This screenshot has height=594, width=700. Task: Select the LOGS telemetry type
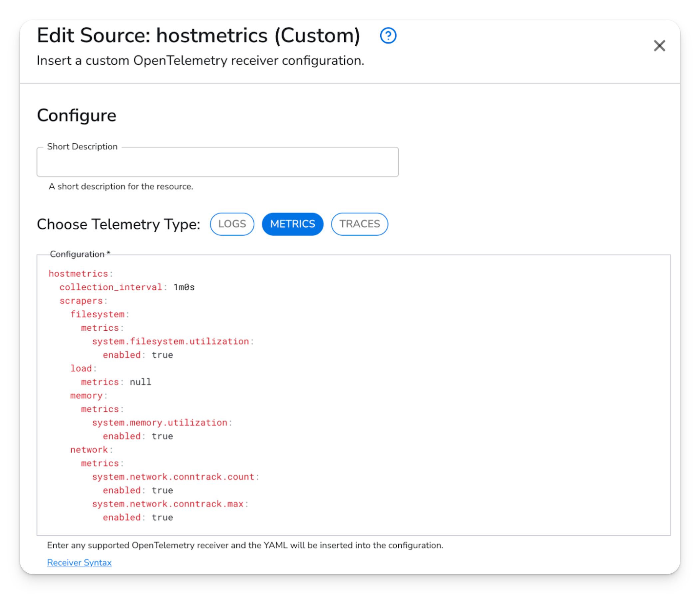[232, 224]
